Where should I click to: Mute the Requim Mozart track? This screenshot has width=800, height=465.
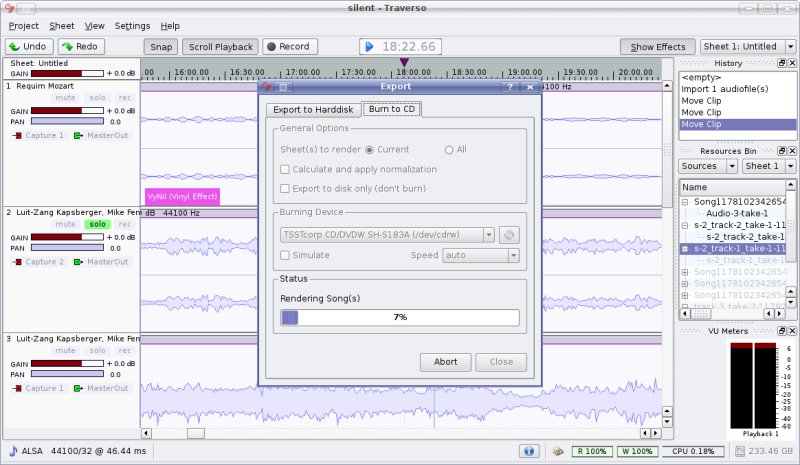coord(65,97)
